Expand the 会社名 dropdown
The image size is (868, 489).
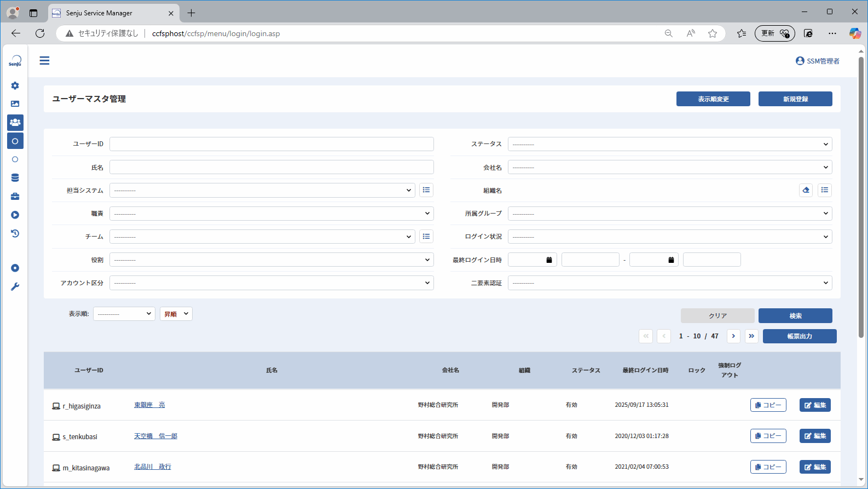[670, 167]
